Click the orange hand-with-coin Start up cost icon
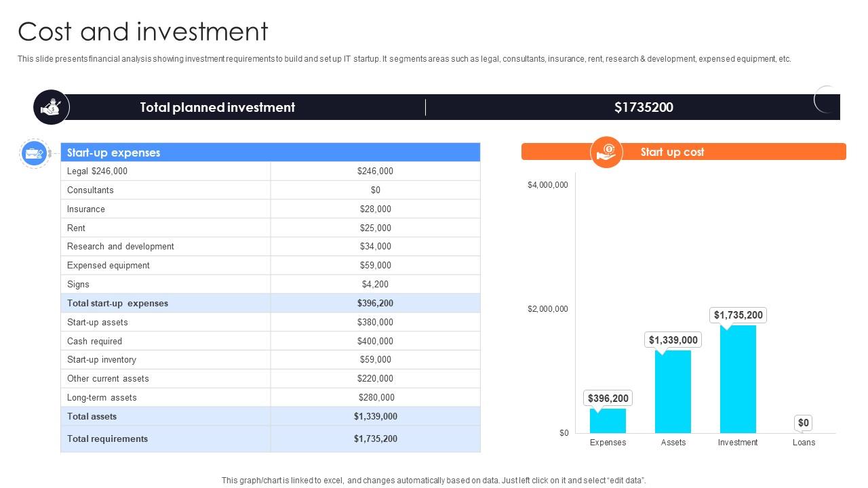This screenshot has width=868, height=488. click(x=607, y=152)
